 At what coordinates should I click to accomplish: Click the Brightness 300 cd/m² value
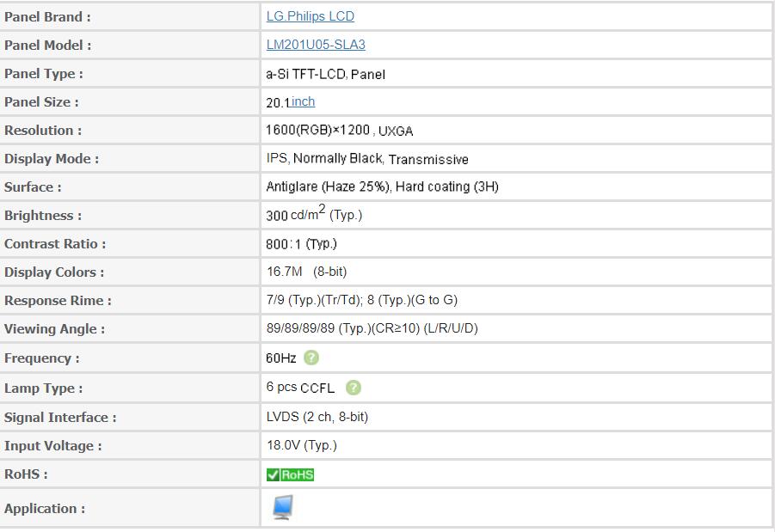(314, 213)
